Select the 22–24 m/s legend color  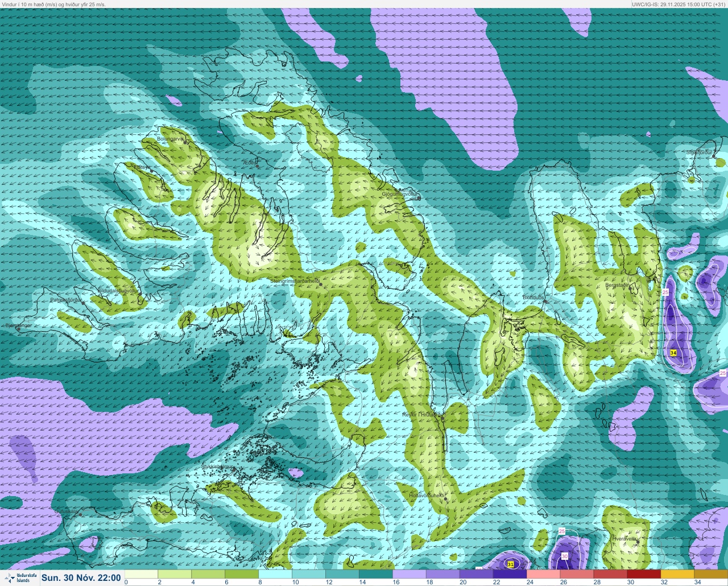click(510, 574)
